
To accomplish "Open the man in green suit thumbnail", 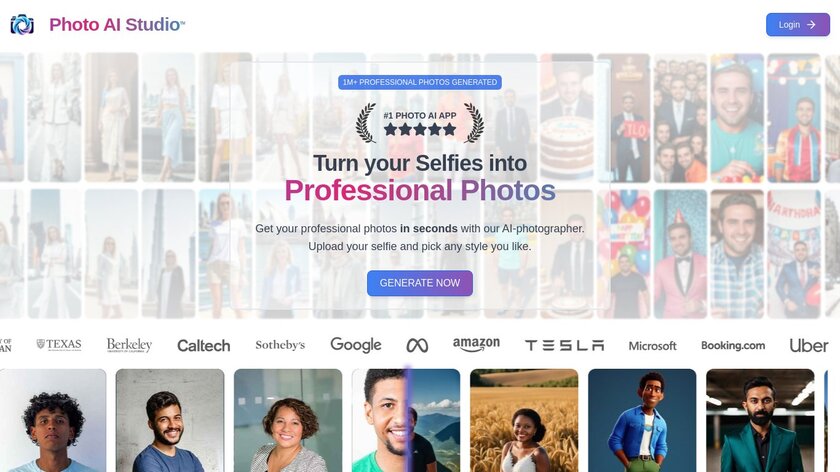I will 760,421.
